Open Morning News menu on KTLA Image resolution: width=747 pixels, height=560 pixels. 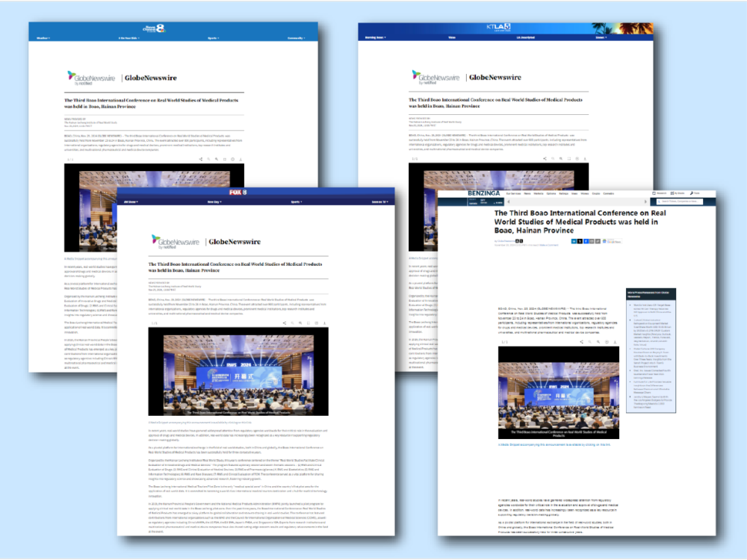click(x=376, y=37)
